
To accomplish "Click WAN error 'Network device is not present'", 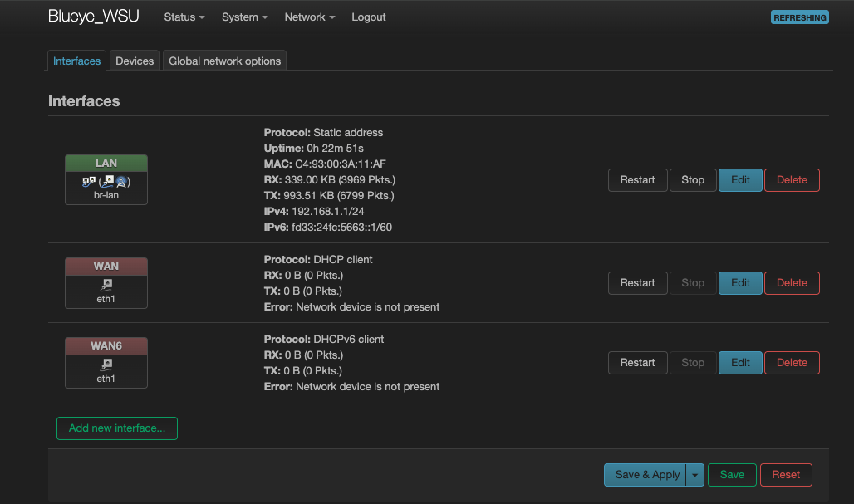I will [368, 307].
